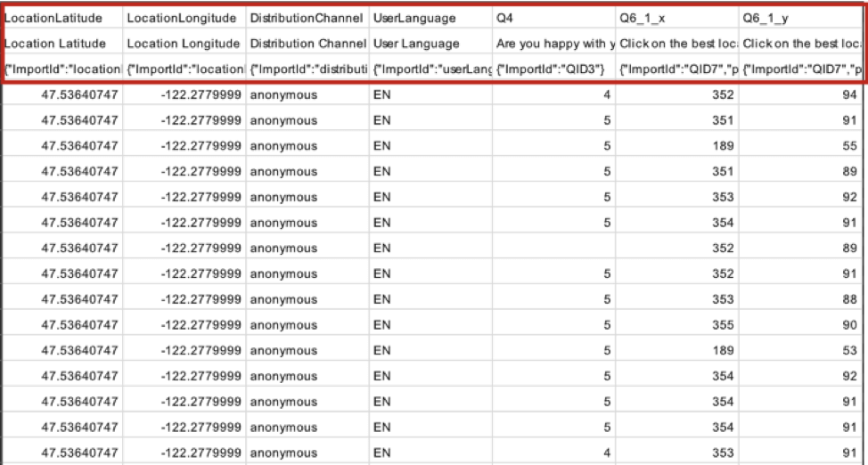Click 'Click on the best loc' under Q6_1_x

click(x=677, y=44)
